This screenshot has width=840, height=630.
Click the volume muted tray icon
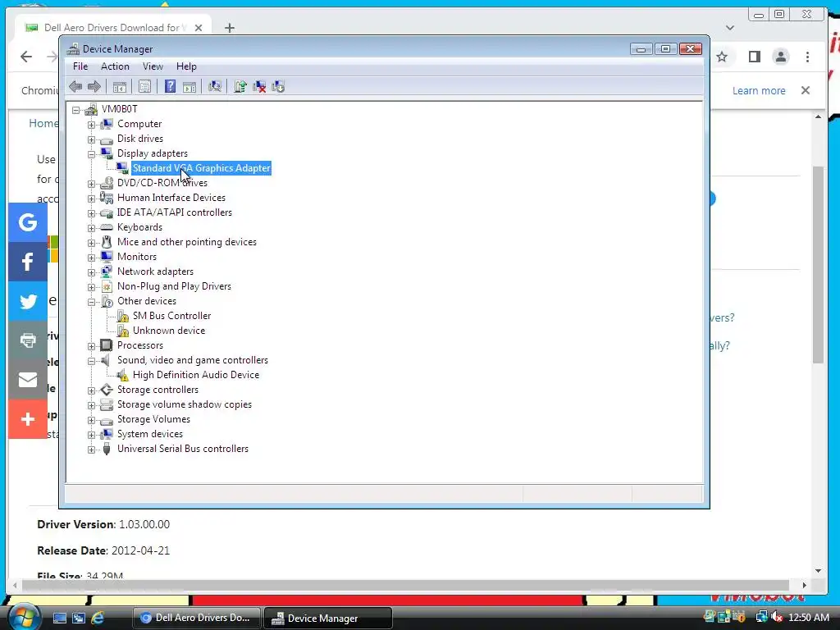(x=777, y=617)
